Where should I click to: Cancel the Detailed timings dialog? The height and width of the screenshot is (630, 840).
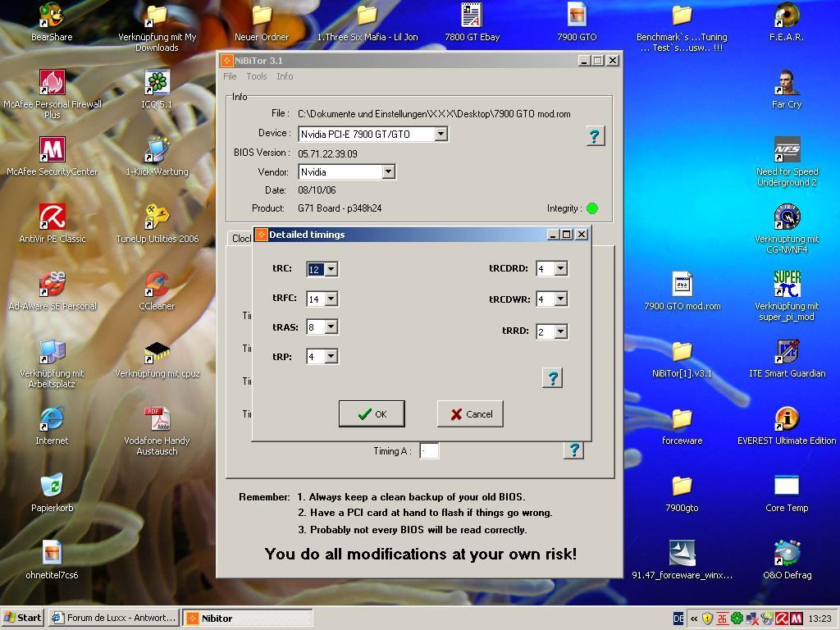click(470, 413)
